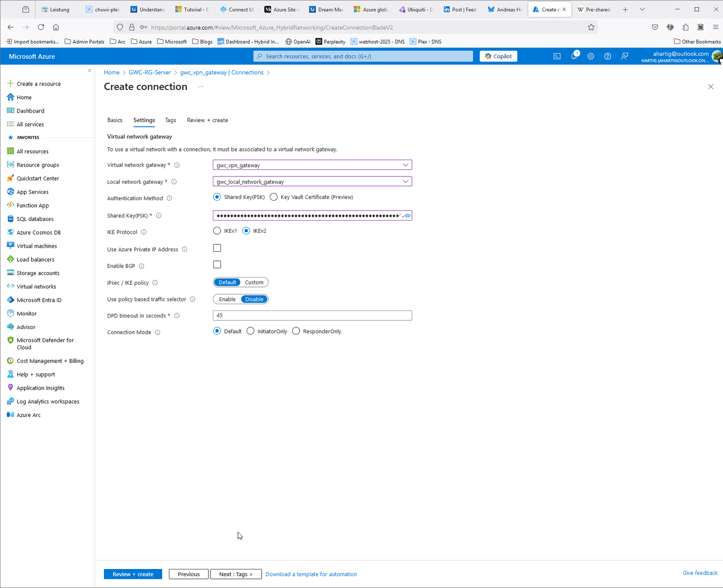
Task: Open Monitor from the sidebar
Action: click(x=27, y=313)
